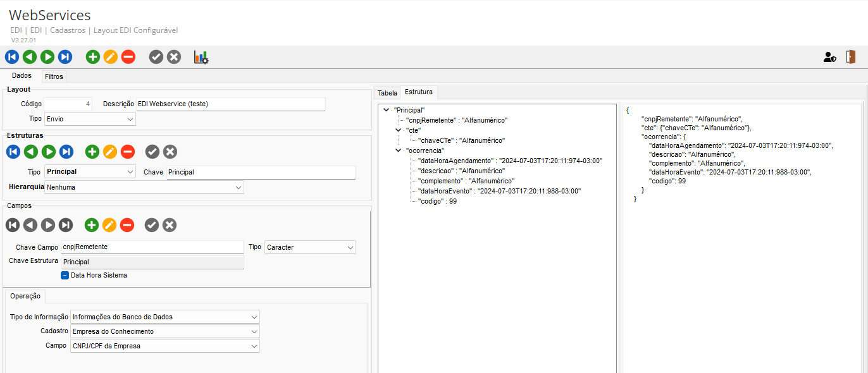Go to last record in main toolbar
The width and height of the screenshot is (868, 373).
(x=65, y=57)
